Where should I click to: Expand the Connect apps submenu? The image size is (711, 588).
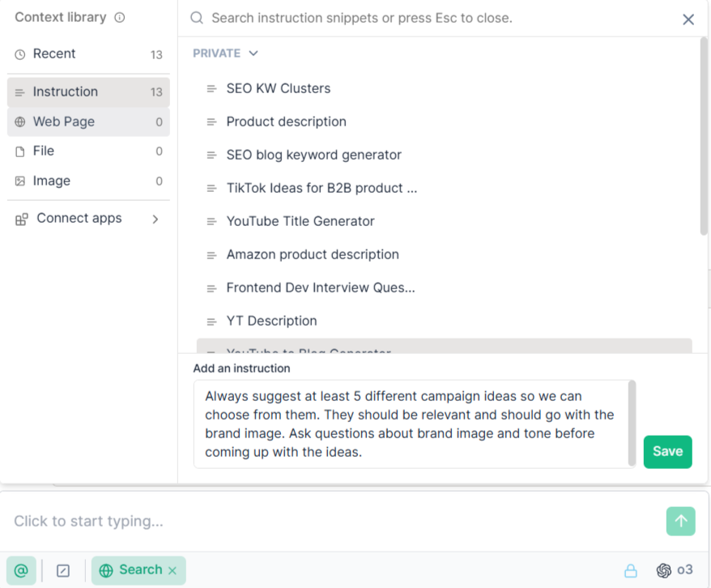pyautogui.click(x=88, y=219)
